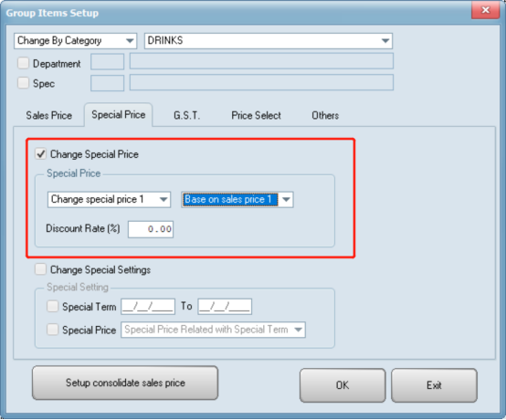Viewport: 506px width, 420px height.
Task: Select the Special Price tab
Action: (119, 114)
